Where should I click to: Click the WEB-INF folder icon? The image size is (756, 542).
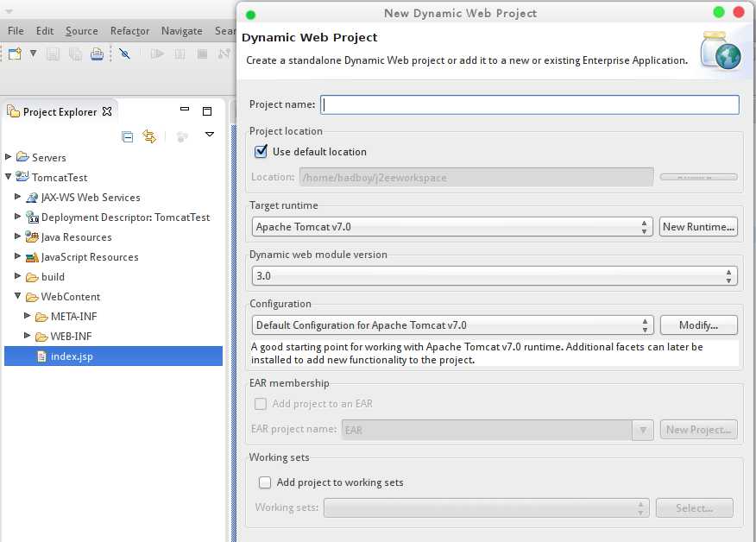(42, 337)
